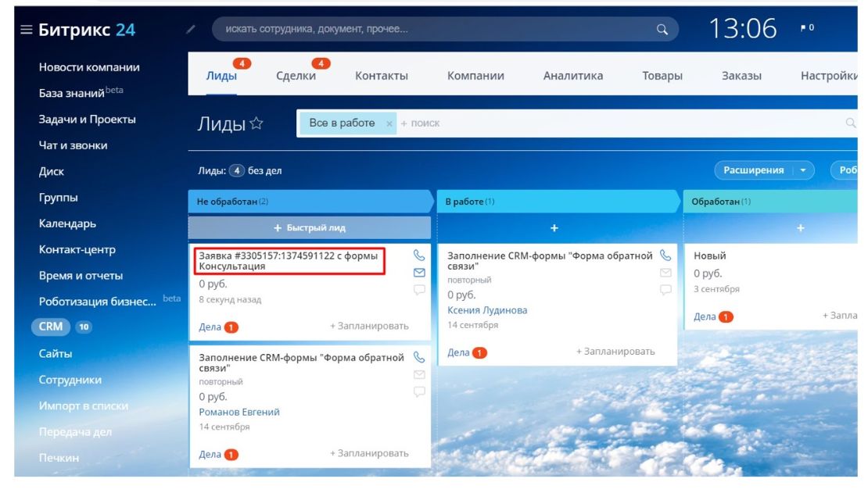Click the 'Обработан' column header
This screenshot has width=868, height=493.
[x=770, y=202]
